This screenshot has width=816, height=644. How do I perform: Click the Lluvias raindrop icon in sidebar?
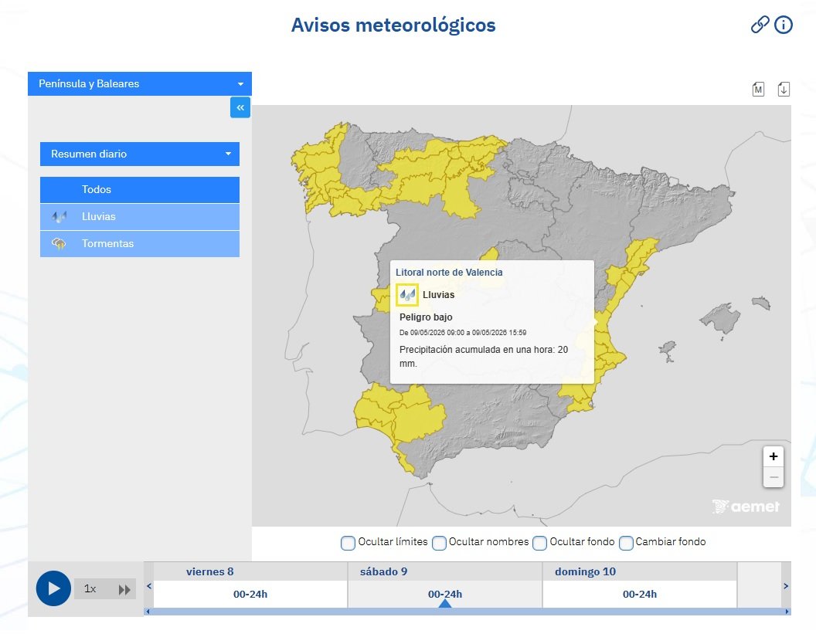(59, 217)
